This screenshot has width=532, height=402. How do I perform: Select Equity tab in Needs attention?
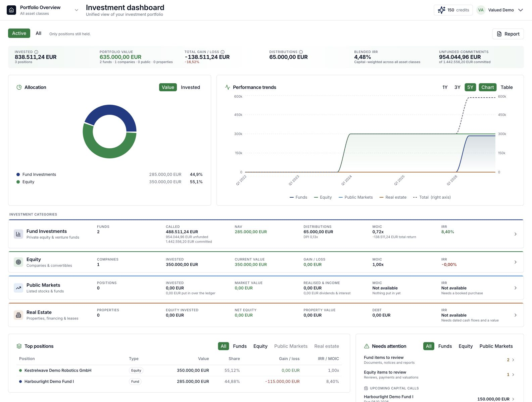coord(466,346)
